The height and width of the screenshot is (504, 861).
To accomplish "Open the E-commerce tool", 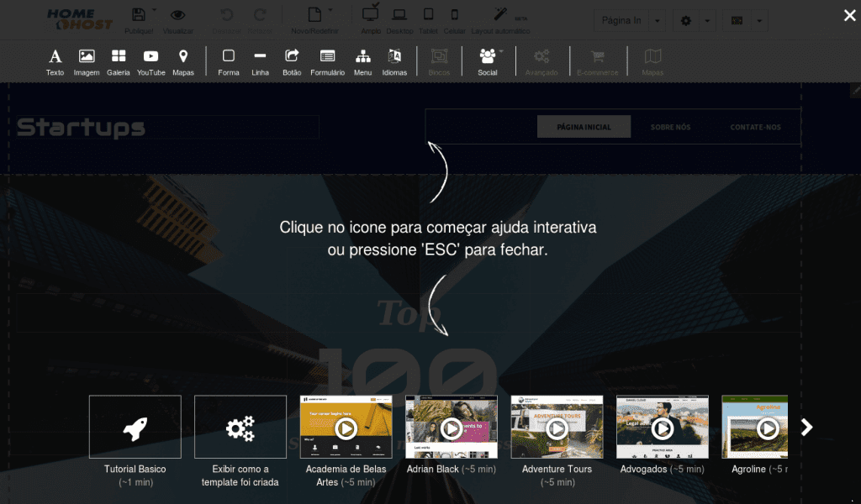I will [x=598, y=62].
